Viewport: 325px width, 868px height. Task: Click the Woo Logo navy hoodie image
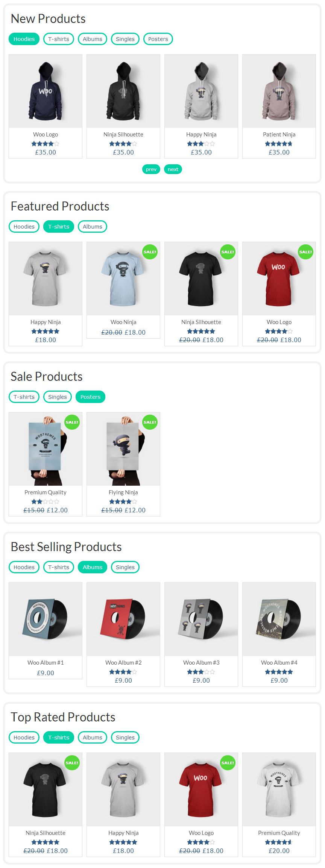coord(46,91)
